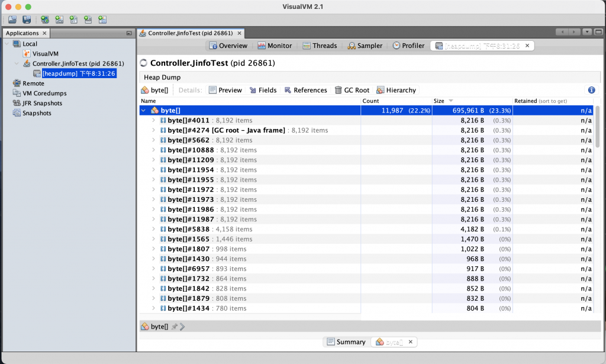Toggle the Fields details button
This screenshot has height=364, width=606.
click(263, 90)
